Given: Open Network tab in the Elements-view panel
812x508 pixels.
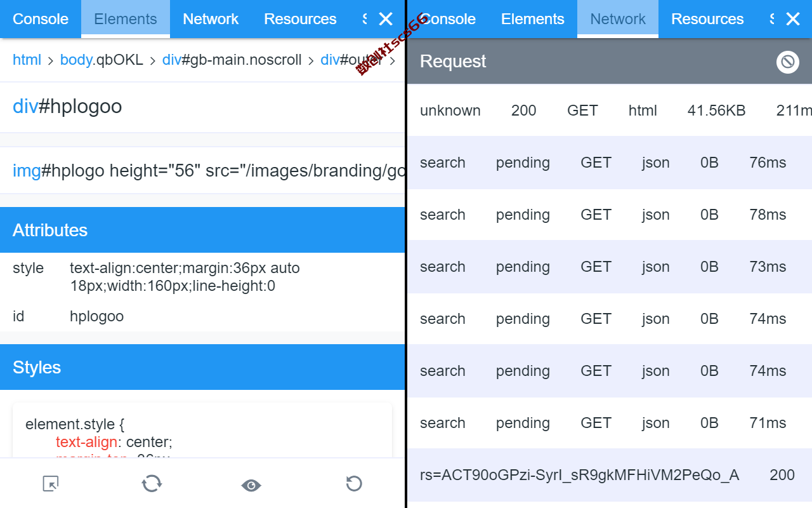Looking at the screenshot, I should [x=211, y=19].
